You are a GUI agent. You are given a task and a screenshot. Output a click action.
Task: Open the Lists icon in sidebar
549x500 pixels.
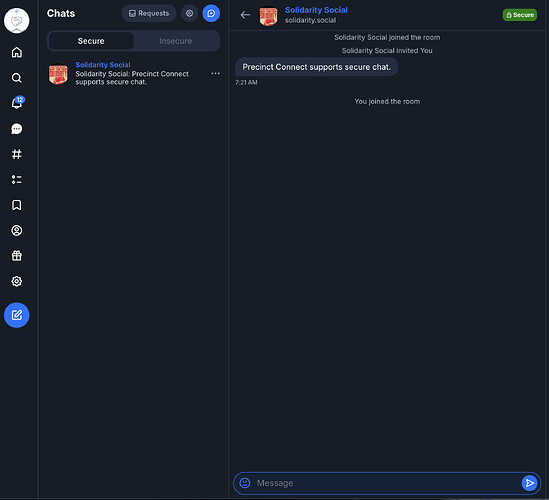tap(16, 180)
